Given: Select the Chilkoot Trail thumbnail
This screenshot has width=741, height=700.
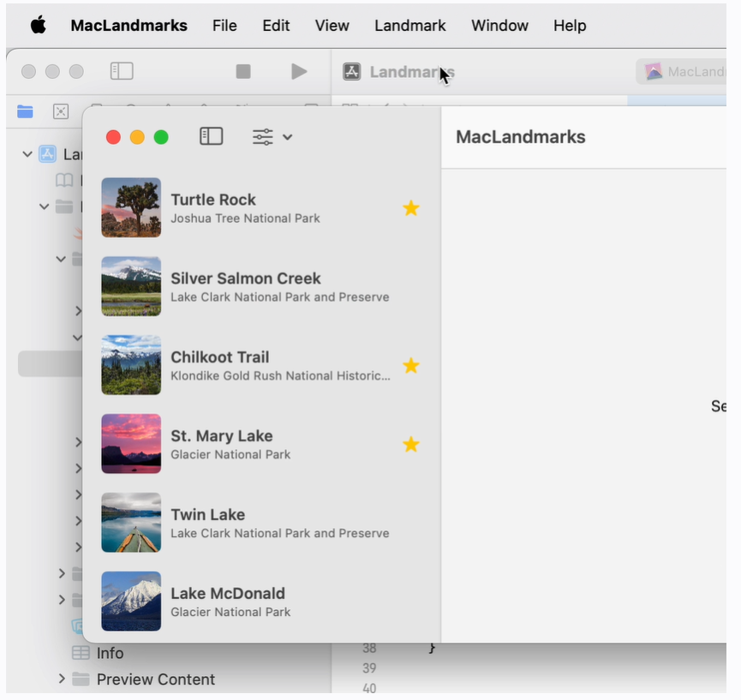Looking at the screenshot, I should coord(131,365).
